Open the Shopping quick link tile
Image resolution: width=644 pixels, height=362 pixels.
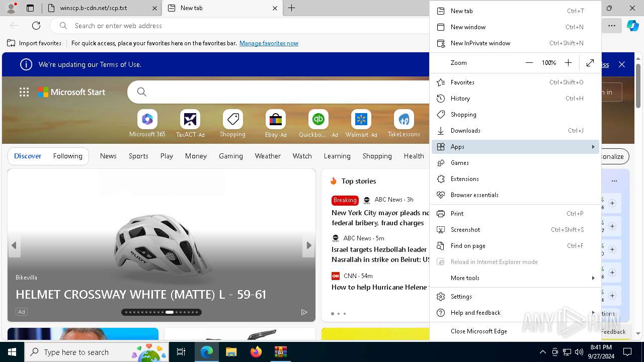(232, 124)
